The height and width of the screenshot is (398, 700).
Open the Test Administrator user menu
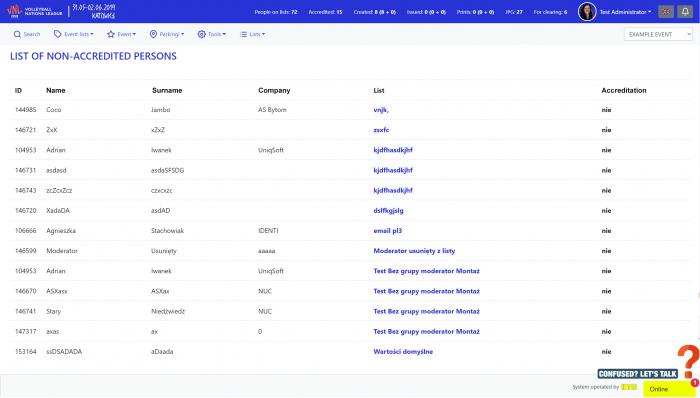click(x=625, y=12)
